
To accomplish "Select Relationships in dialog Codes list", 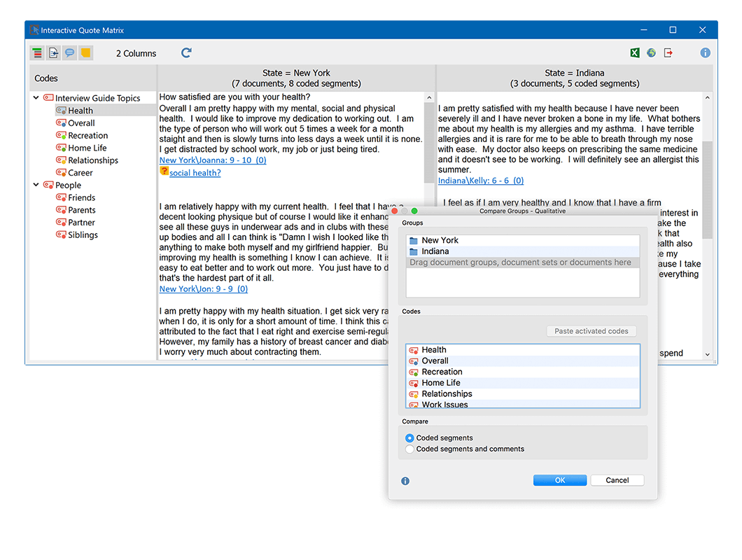I will point(523,393).
